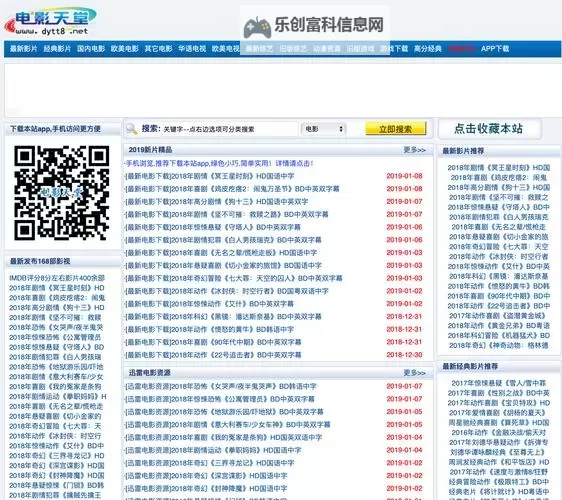This screenshot has width=562, height=500.
Task: Open 最新电影下载 link for《无名之辈/慌枪走板》
Action: (221, 253)
